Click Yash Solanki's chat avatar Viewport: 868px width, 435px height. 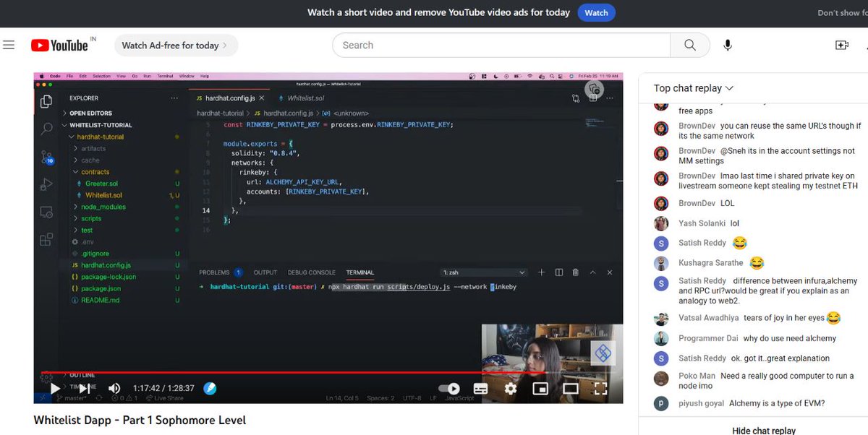[660, 223]
